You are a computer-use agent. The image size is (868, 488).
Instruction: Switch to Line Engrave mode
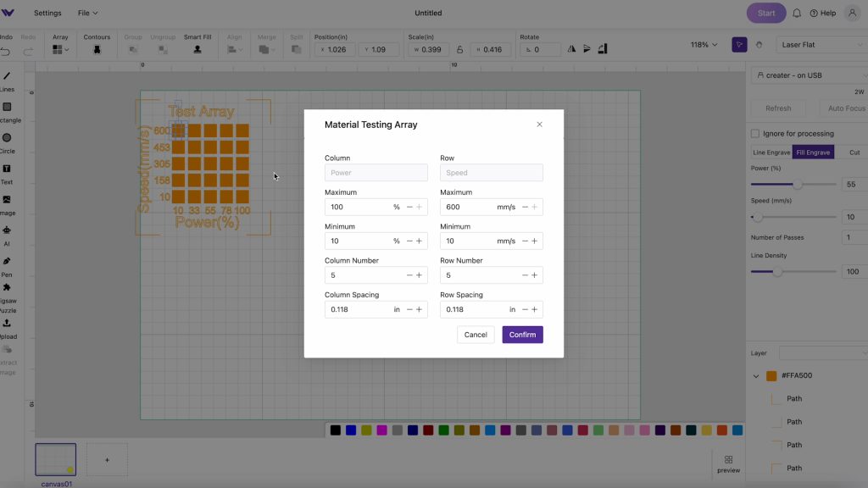tap(772, 152)
